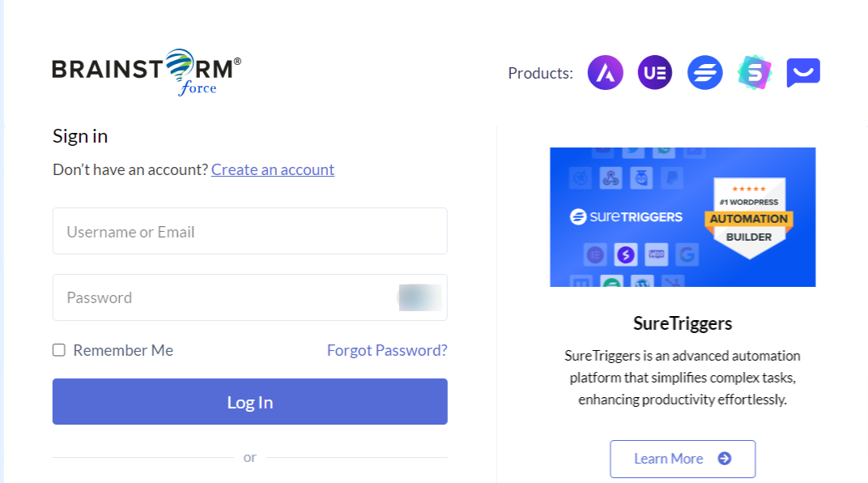868x483 pixels.
Task: Click the arrow icon in Learn More
Action: [x=725, y=459]
